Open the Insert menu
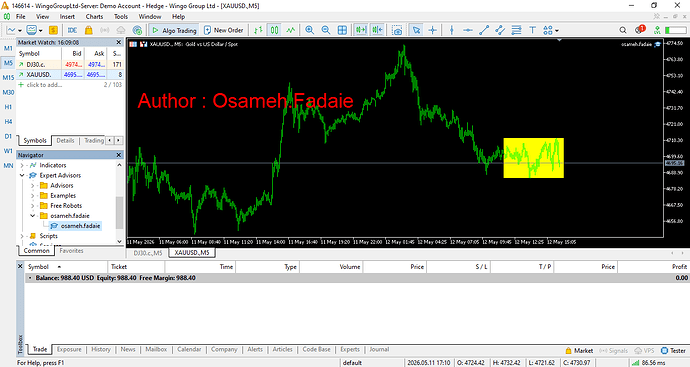The image size is (690, 367). click(67, 17)
